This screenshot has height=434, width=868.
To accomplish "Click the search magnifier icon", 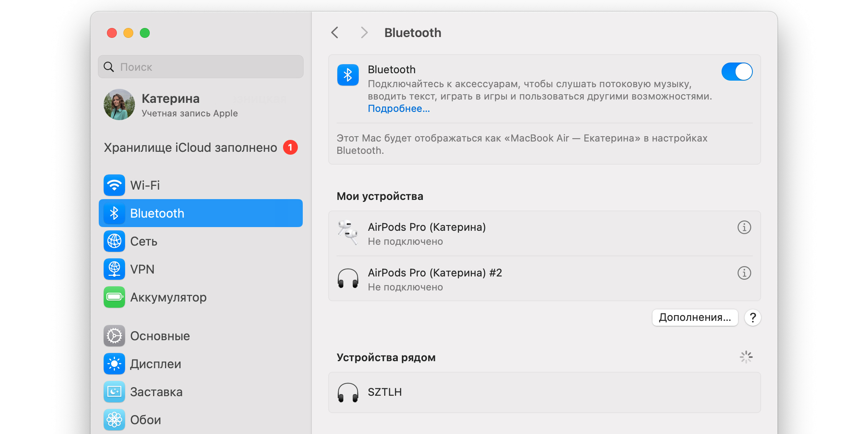I will (109, 67).
